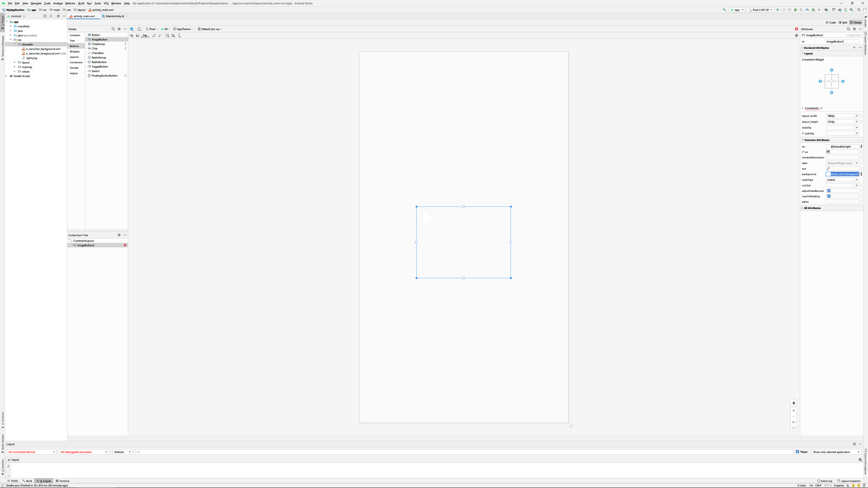Image resolution: width=868 pixels, height=488 pixels.
Task: Expand the All Attributes section
Action: [x=812, y=208]
